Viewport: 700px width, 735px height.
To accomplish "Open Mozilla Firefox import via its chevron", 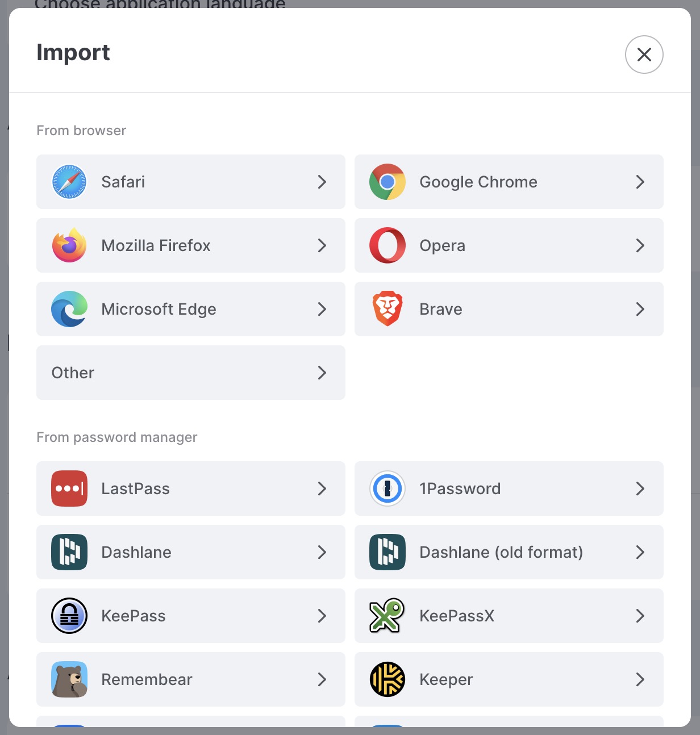I will click(322, 245).
